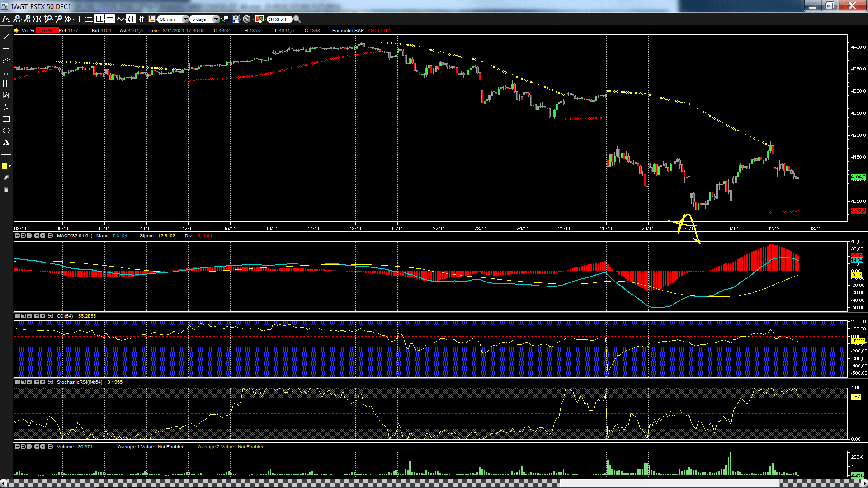The width and height of the screenshot is (868, 488).
Task: Switch to the line chart style
Action: [x=120, y=19]
